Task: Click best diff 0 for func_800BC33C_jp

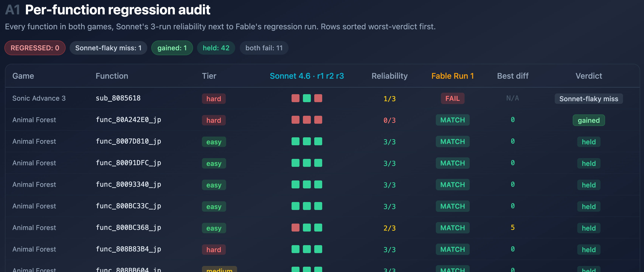Action: click(x=513, y=206)
